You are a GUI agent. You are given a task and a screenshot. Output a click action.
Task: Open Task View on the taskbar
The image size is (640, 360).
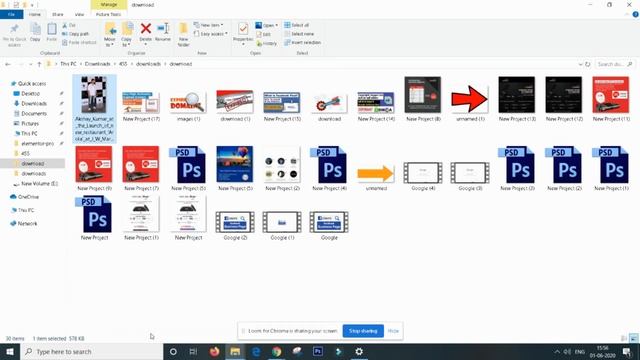[x=193, y=351]
